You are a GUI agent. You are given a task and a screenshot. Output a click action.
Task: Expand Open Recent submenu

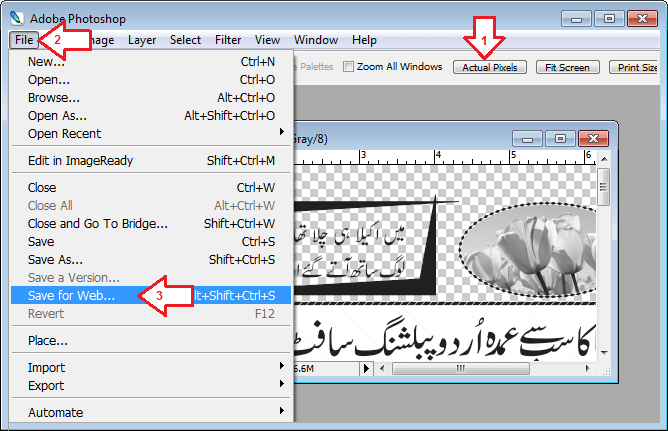pyautogui.click(x=151, y=133)
